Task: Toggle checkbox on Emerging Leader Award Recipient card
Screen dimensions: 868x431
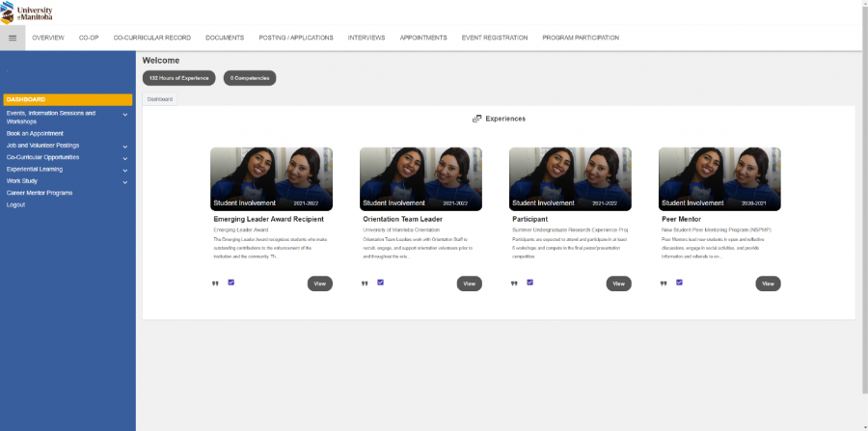Action: pos(231,283)
